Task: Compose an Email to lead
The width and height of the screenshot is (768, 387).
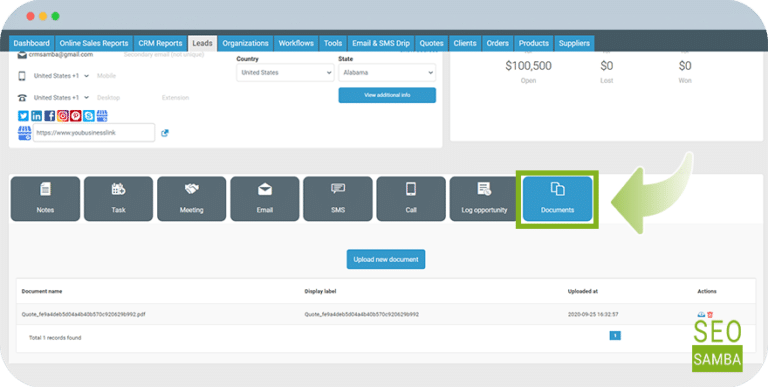Action: 264,199
